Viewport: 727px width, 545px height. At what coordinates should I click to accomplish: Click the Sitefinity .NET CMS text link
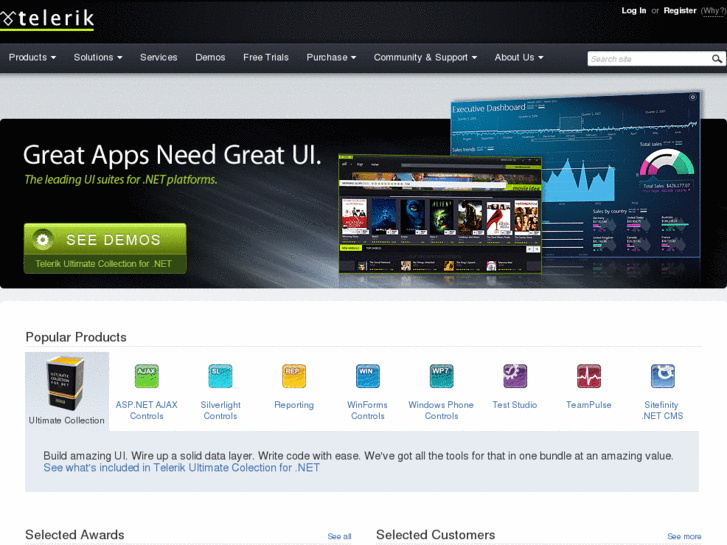pyautogui.click(x=663, y=410)
